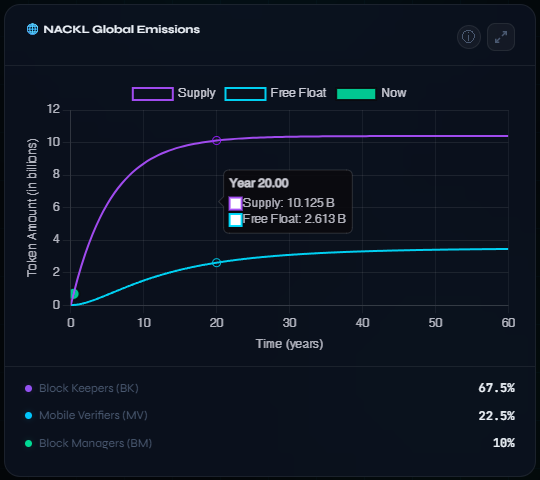
Task: Click the Year 20.00 tooltip heading
Action: click(259, 183)
